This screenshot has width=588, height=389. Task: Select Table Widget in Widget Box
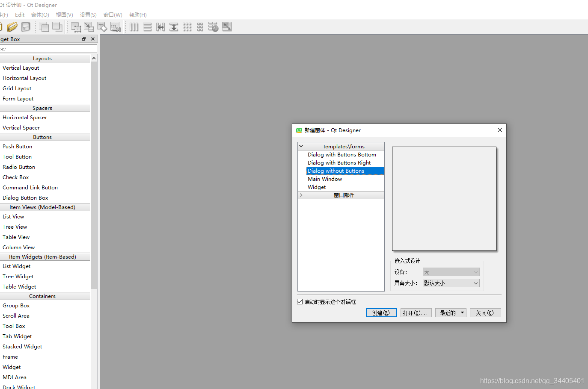pos(19,287)
